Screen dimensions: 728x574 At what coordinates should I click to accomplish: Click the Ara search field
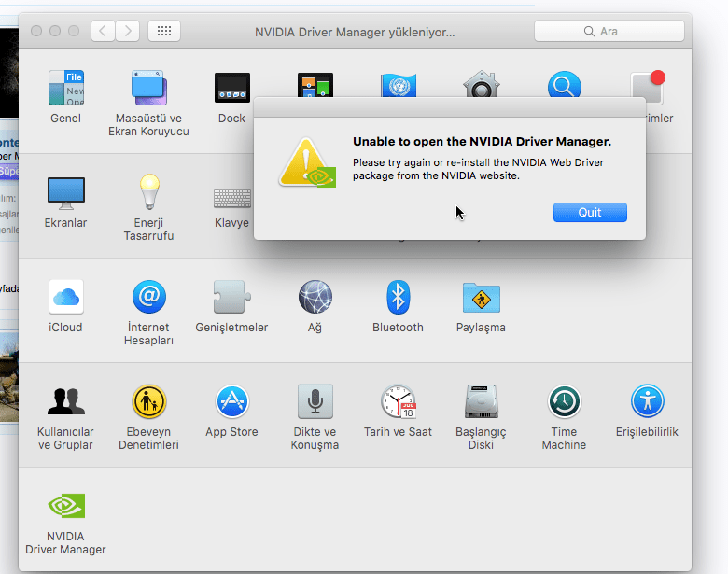pyautogui.click(x=609, y=31)
